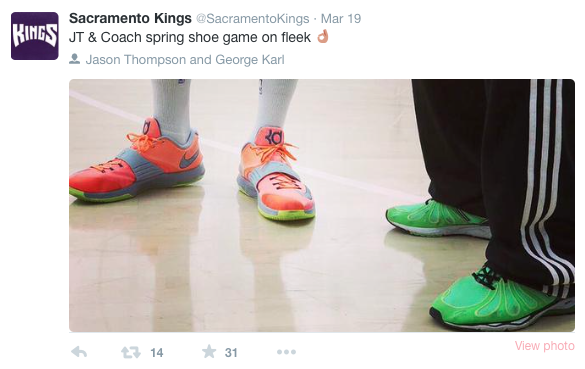Image resolution: width=585 pixels, height=369 pixels.
Task: Open the shoe photo thumbnail
Action: [322, 206]
